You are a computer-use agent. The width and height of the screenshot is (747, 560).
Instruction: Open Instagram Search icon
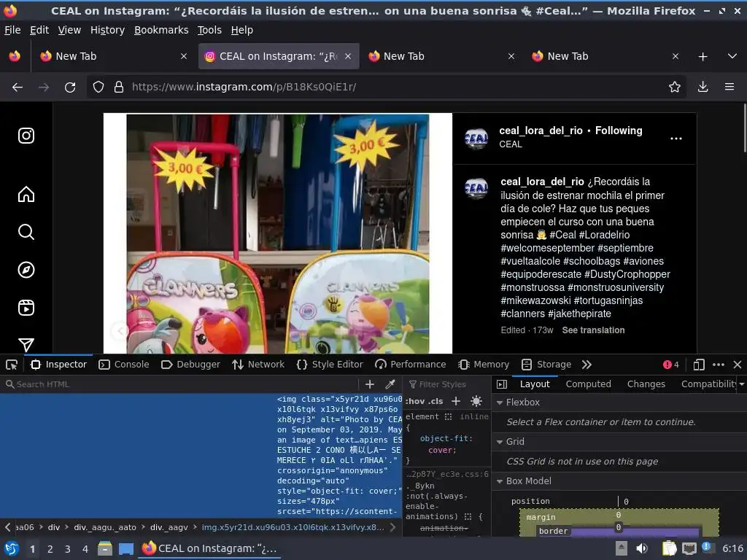(26, 232)
